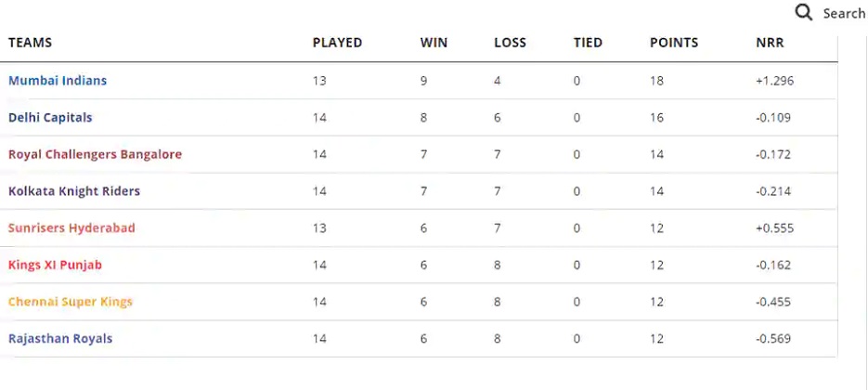Select Royal Challengers Bangalore team

click(96, 154)
